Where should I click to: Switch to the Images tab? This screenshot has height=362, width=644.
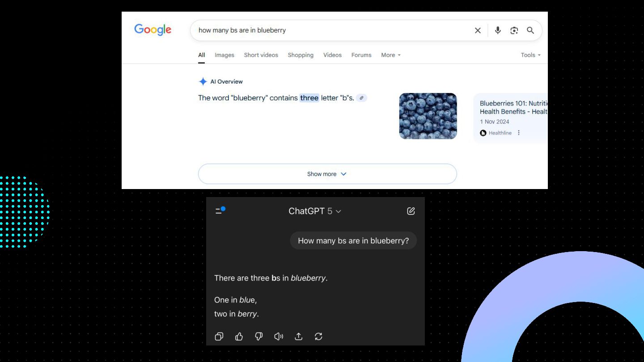point(225,55)
